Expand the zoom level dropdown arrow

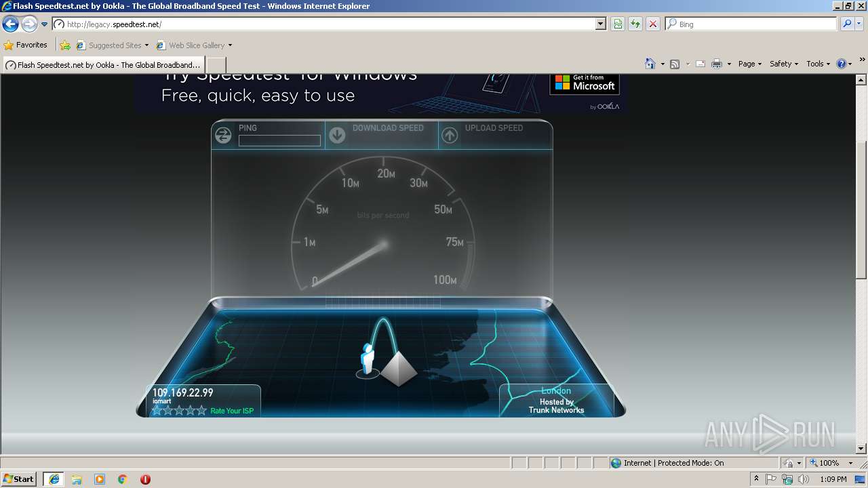(850, 463)
